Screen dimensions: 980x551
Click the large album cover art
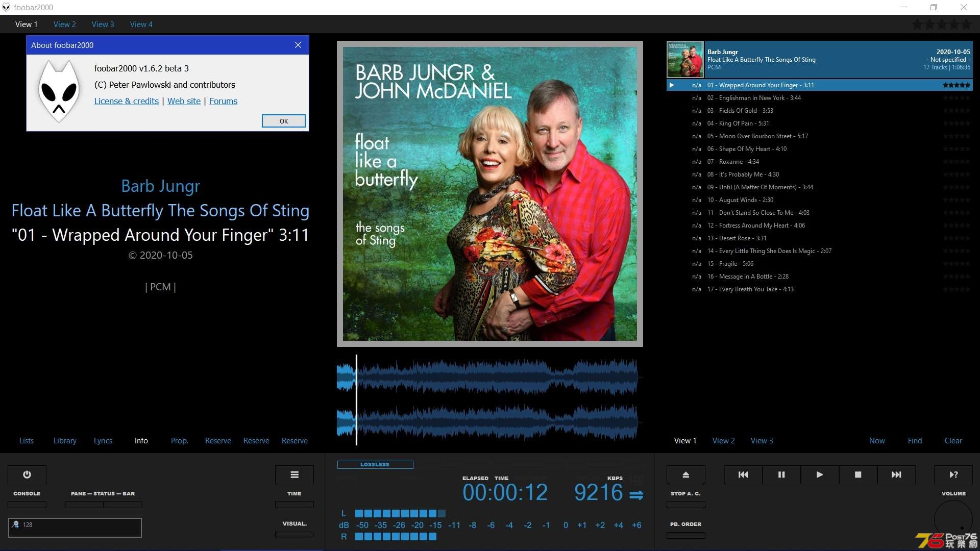[x=490, y=194]
